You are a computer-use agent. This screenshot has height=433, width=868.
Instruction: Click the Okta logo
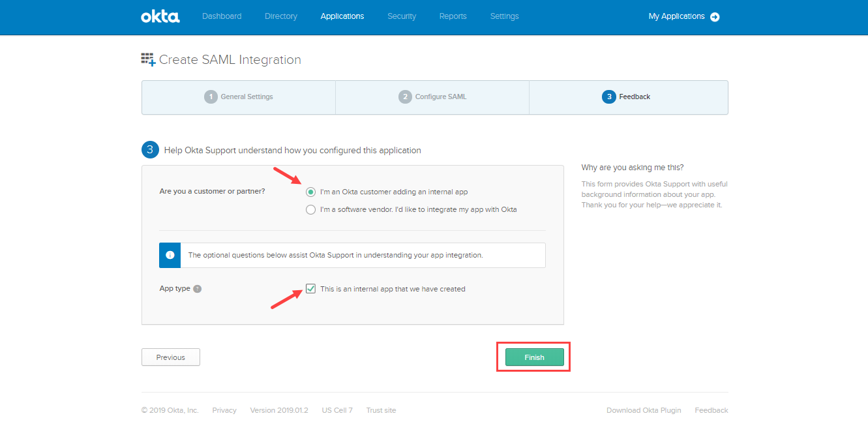160,16
